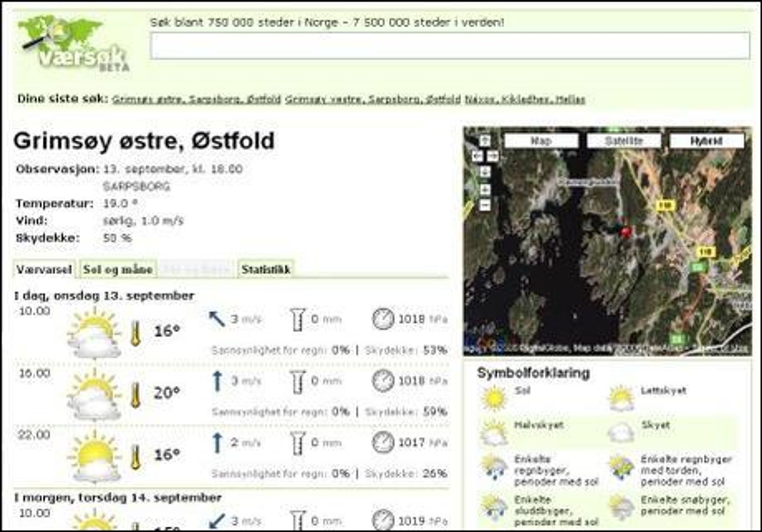Open the Statistikk tab
Image resolution: width=762 pixels, height=532 pixels.
point(266,269)
